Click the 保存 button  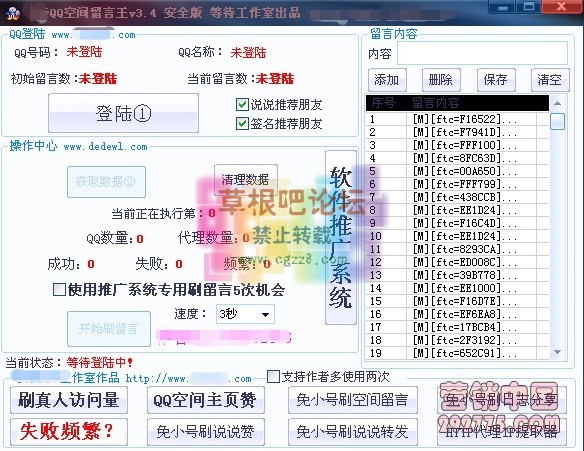[496, 80]
